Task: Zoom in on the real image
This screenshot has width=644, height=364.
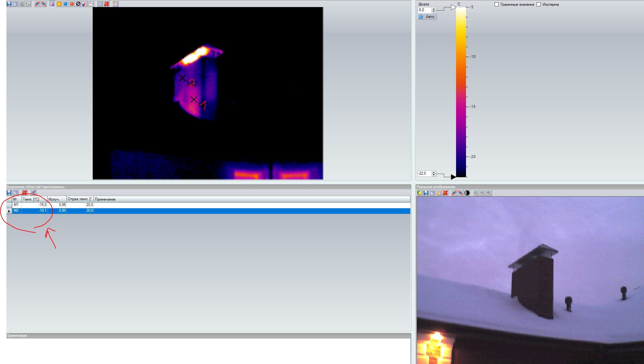Action: pos(476,193)
